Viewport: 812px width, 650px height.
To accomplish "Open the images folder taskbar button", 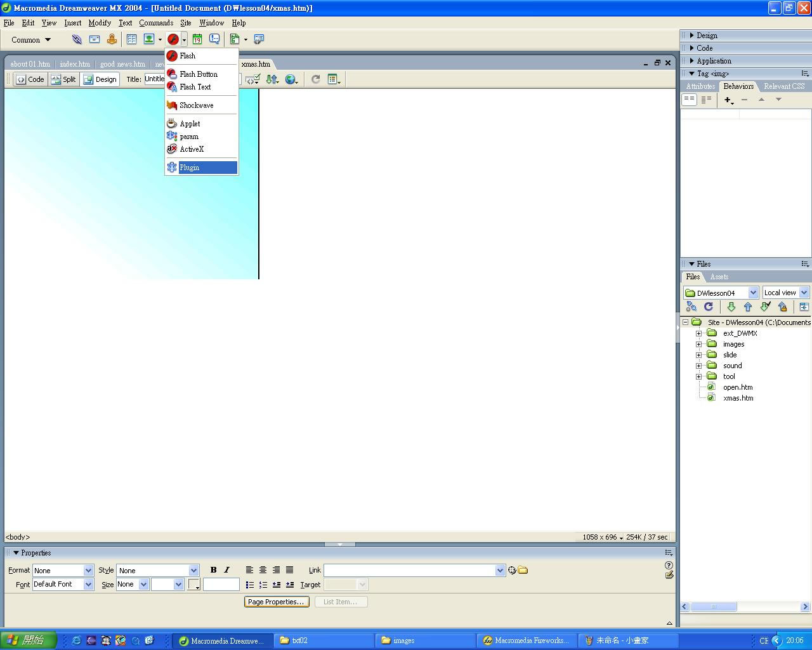I will point(425,640).
